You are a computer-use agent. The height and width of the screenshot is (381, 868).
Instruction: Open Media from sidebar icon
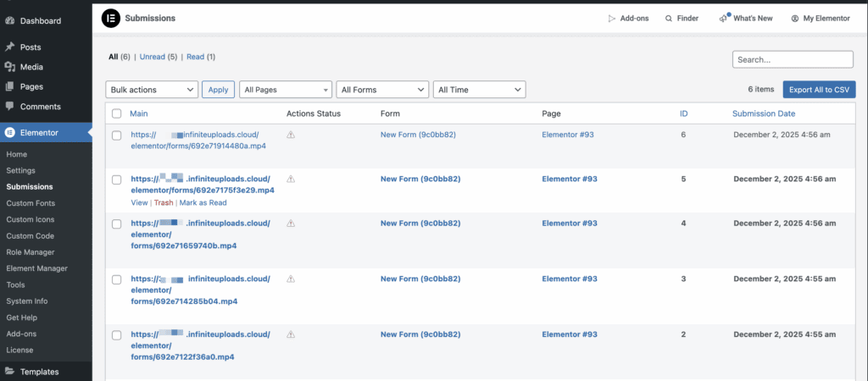9,67
